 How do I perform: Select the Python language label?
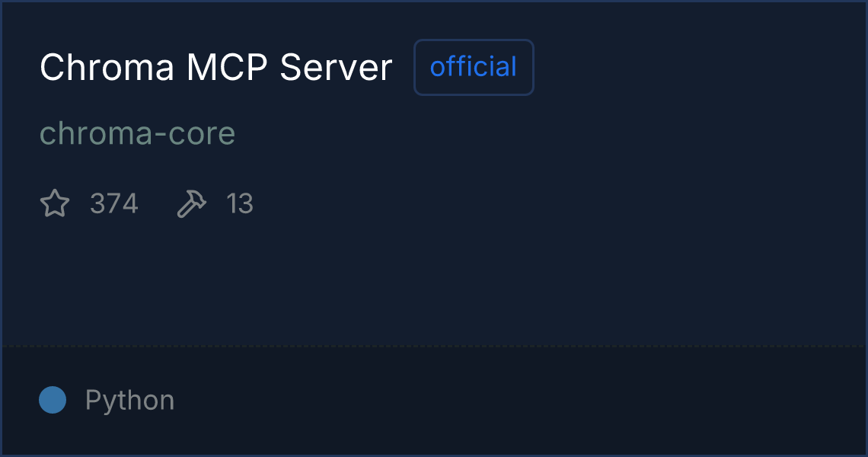coord(130,401)
